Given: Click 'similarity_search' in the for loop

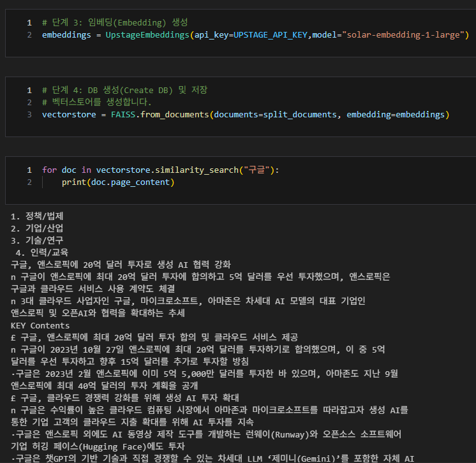Looking at the screenshot, I should (x=197, y=170).
